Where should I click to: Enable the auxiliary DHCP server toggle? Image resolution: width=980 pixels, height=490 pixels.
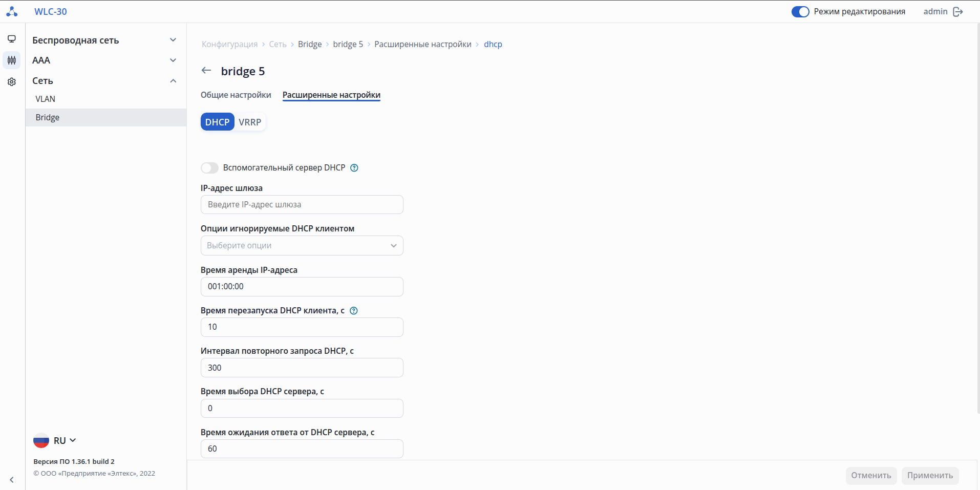tap(209, 168)
